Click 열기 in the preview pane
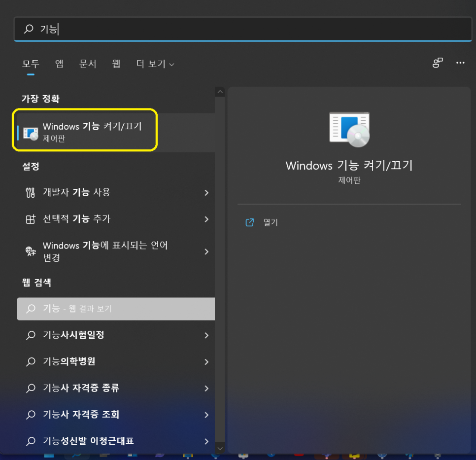476x460 pixels. 271,222
